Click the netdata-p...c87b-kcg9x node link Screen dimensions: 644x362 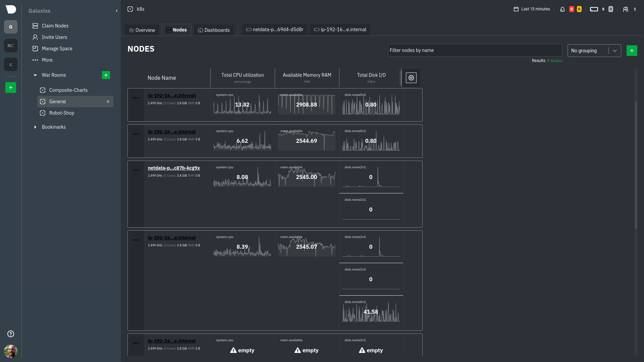click(173, 168)
